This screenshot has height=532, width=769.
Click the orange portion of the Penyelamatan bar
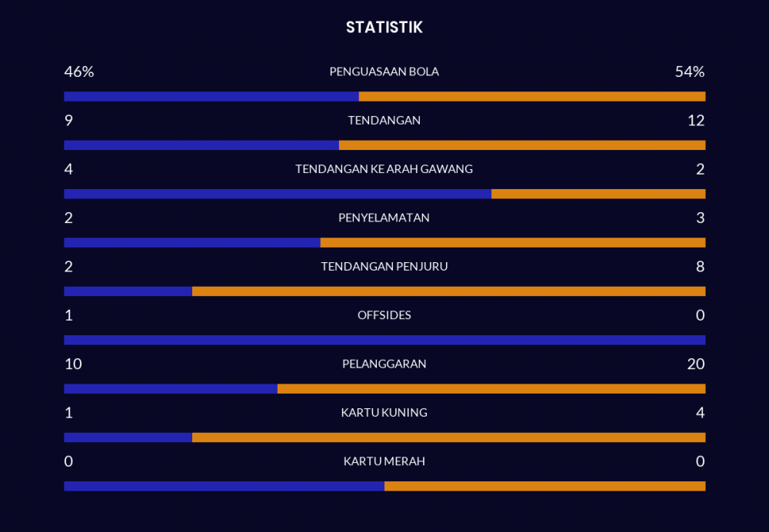click(512, 243)
